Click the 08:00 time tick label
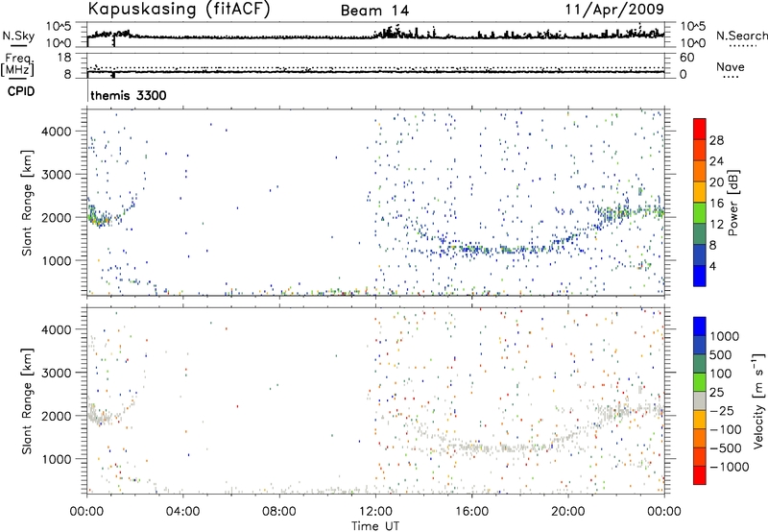This screenshot has width=768, height=532. pos(278,512)
